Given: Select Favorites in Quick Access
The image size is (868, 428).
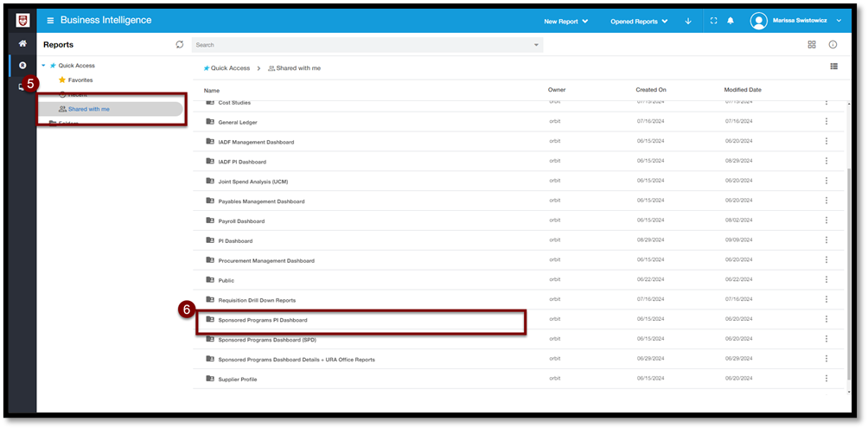Looking at the screenshot, I should point(75,80).
